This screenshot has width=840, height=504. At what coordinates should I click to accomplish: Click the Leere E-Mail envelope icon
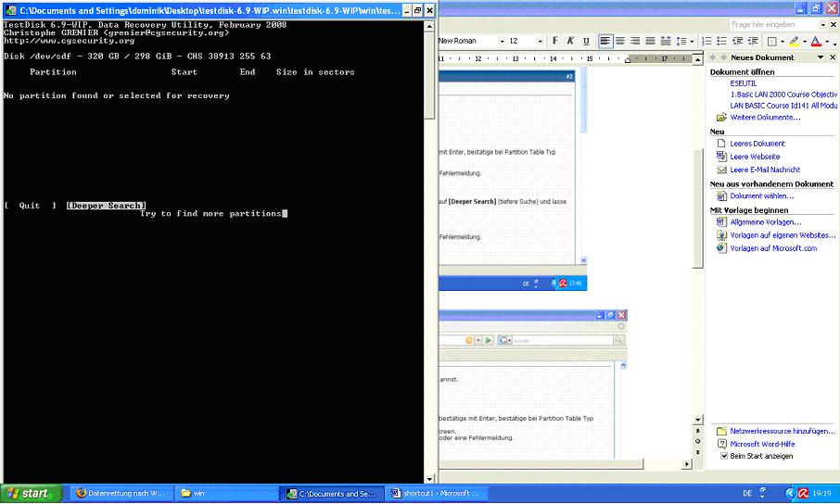coord(721,170)
